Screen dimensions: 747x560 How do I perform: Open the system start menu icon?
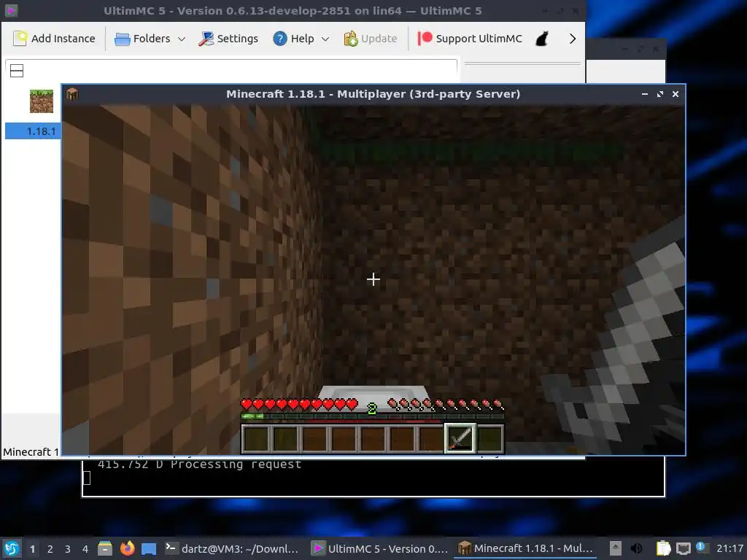[x=12, y=548]
